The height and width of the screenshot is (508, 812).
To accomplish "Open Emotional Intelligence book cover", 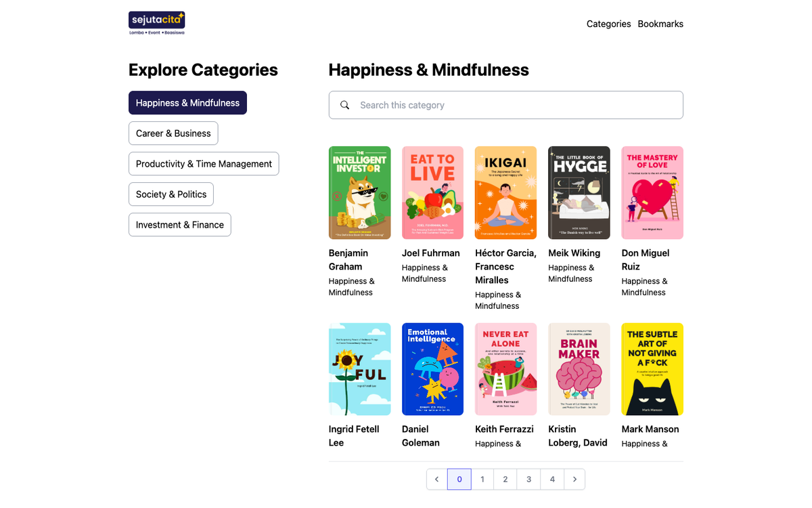I will tap(432, 369).
